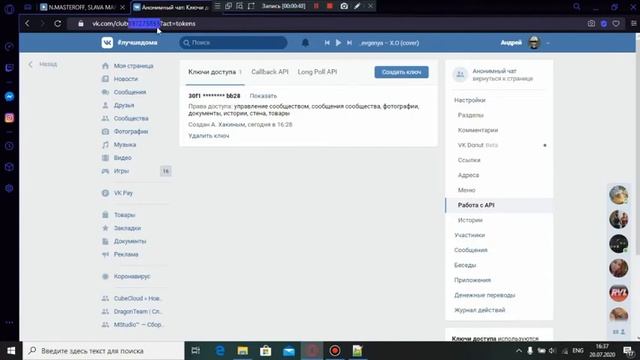Image resolution: width=640 pixels, height=360 pixels.
Task: Click the browser address bar URL
Action: tap(144, 24)
